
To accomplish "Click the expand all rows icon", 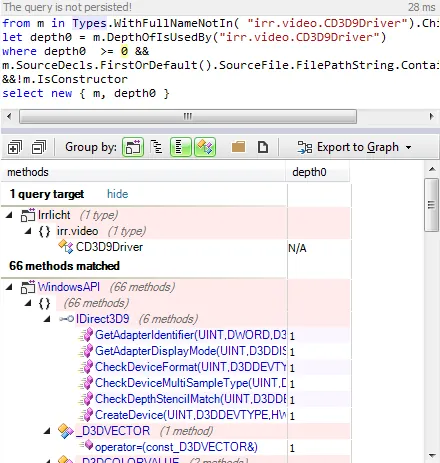I will pyautogui.click(x=15, y=147).
